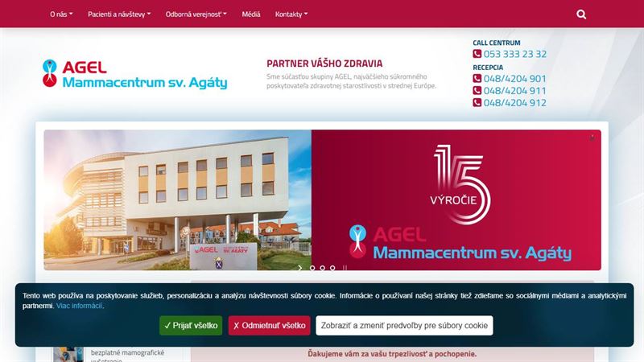Select the middle carousel slide dot

(323, 268)
